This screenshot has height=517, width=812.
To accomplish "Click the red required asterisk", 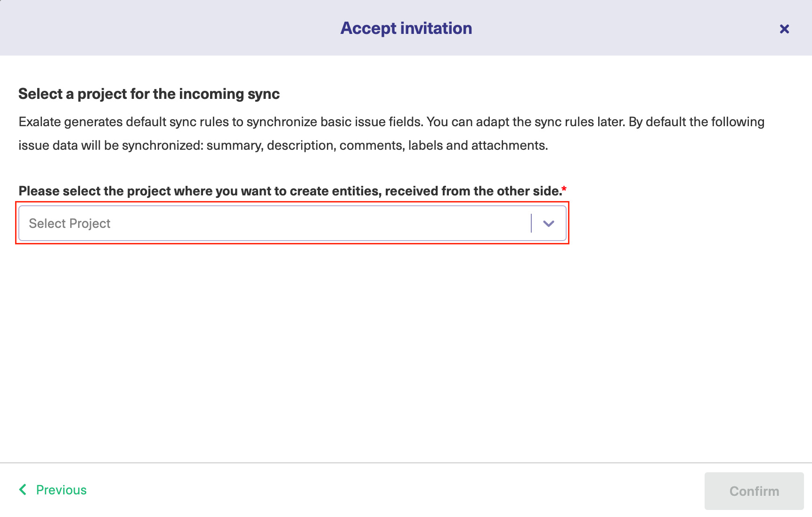I will [564, 189].
